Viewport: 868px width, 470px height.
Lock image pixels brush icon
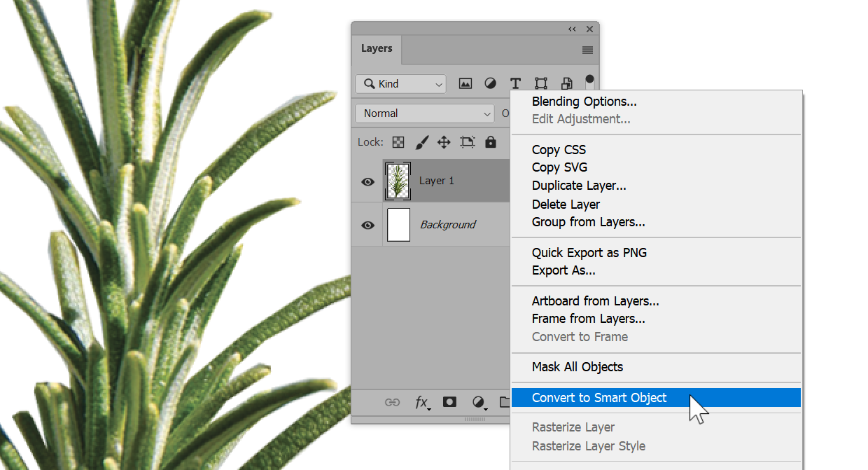(421, 142)
